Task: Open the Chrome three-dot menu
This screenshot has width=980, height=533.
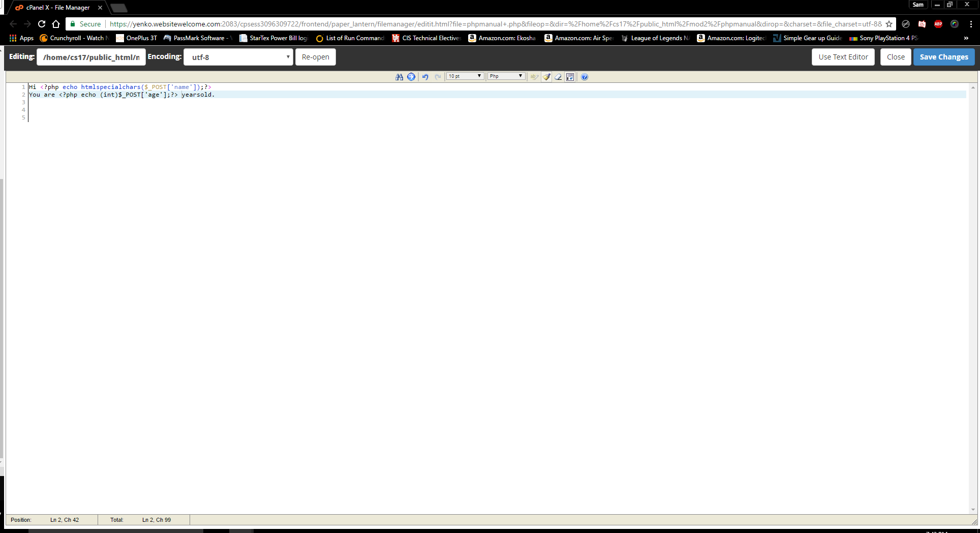Action: tap(971, 24)
